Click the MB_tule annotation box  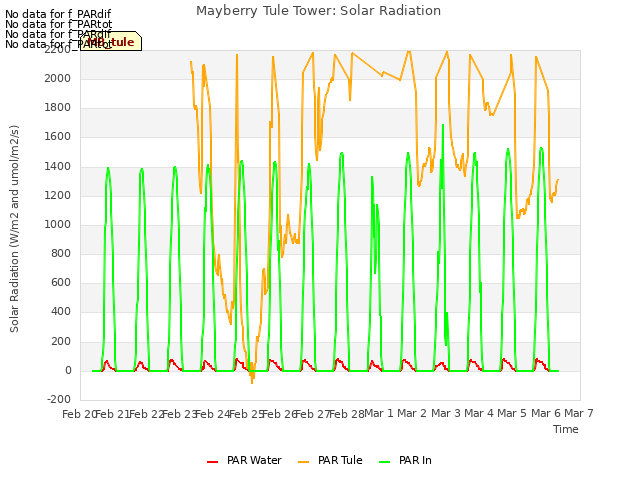(x=111, y=41)
